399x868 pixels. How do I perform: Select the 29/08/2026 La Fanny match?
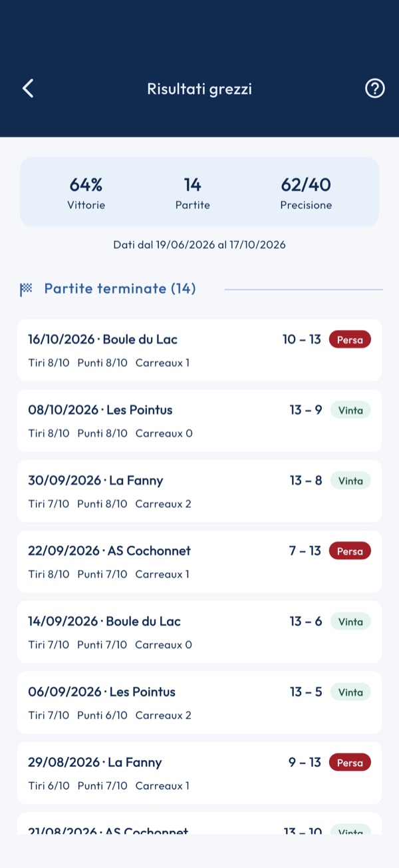[199, 773]
